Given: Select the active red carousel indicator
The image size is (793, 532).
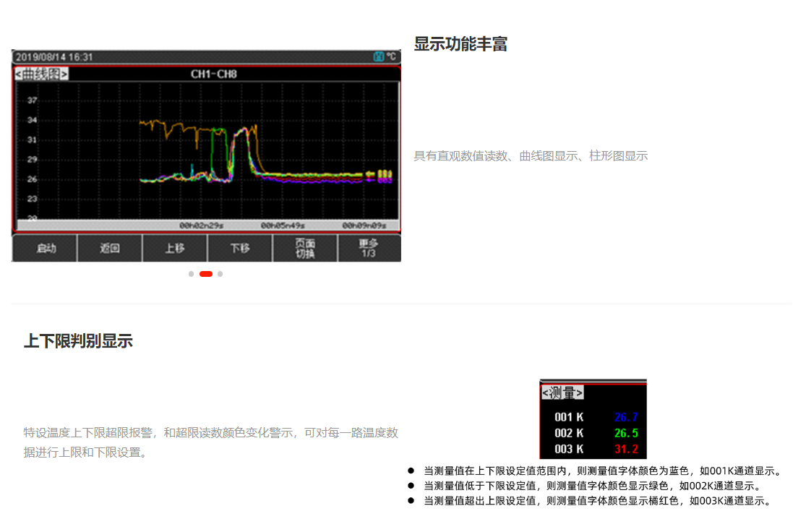Looking at the screenshot, I should click(x=206, y=274).
